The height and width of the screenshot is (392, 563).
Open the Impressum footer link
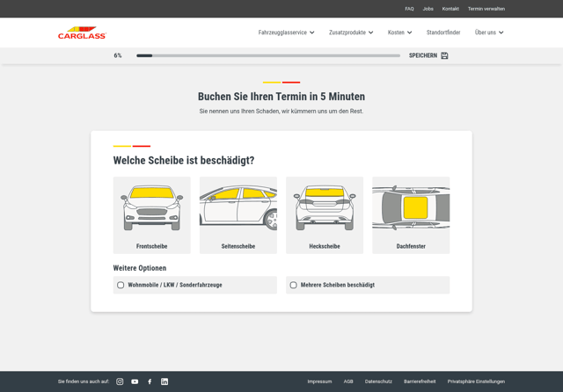319,381
